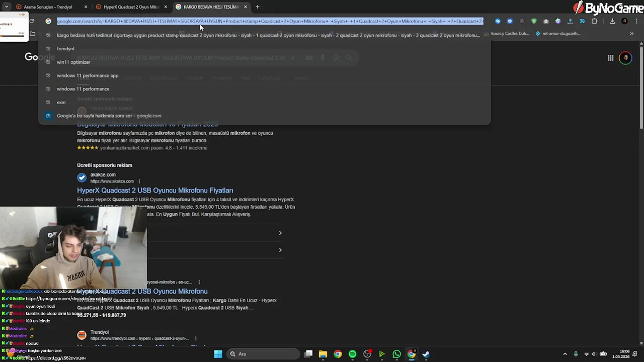This screenshot has height=362, width=644.
Task: Open three-dot options beside Trendyol result
Action: click(196, 339)
